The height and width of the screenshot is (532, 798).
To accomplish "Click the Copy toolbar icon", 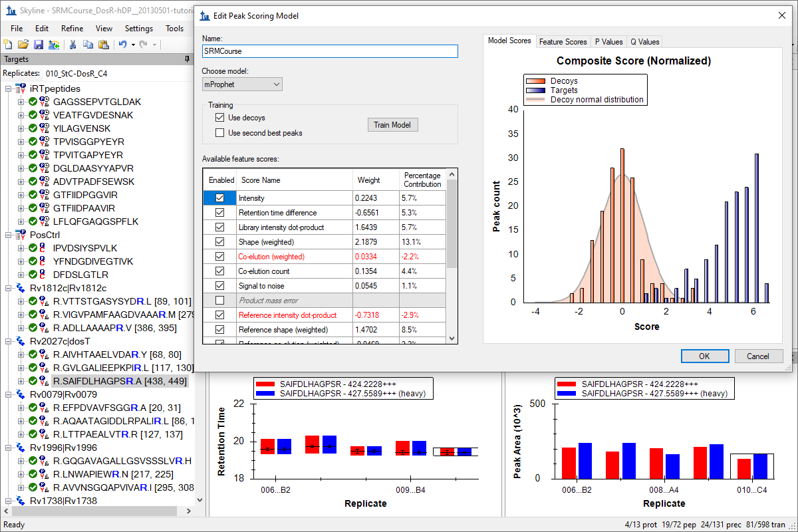I will pos(88,45).
